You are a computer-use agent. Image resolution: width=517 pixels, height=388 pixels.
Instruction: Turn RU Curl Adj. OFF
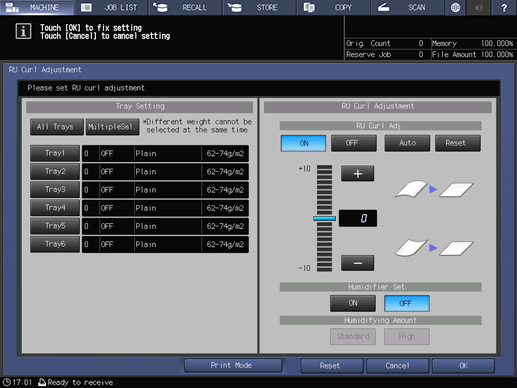(x=354, y=143)
